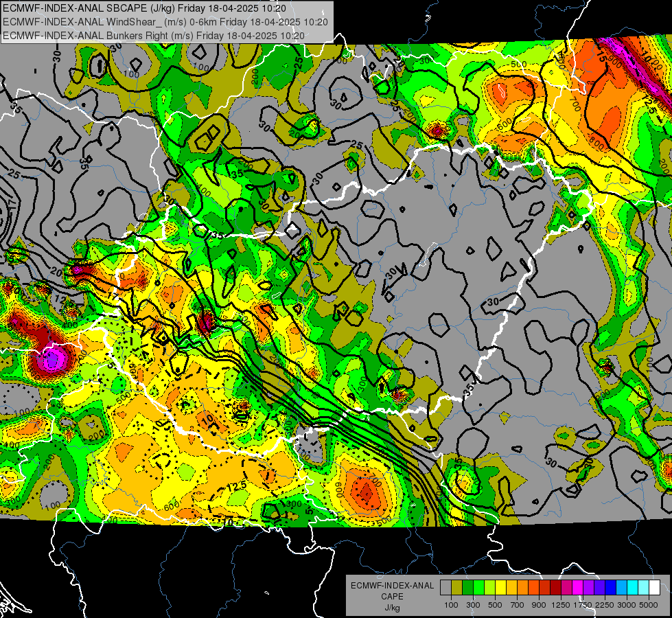This screenshot has width=672, height=618.
Task: Pick the dark green legend swatch
Action: [x=467, y=588]
